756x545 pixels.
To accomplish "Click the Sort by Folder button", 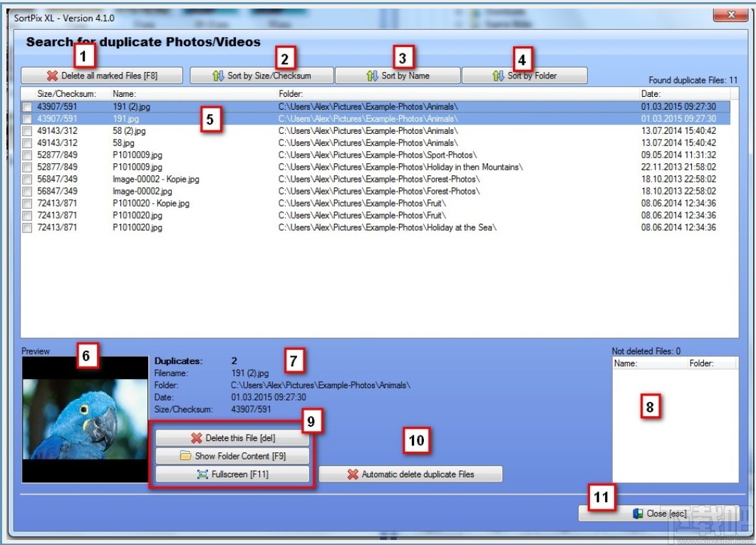I will click(x=524, y=76).
